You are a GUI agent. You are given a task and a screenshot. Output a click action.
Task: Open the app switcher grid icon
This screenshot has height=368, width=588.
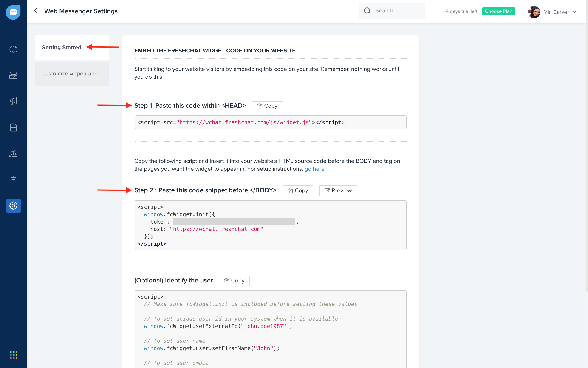[x=14, y=355]
